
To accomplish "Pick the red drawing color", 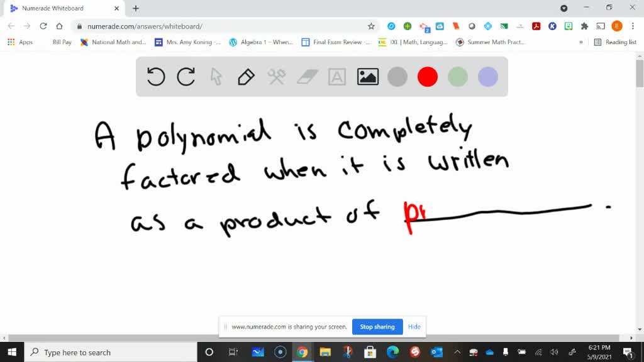I will pyautogui.click(x=428, y=76).
